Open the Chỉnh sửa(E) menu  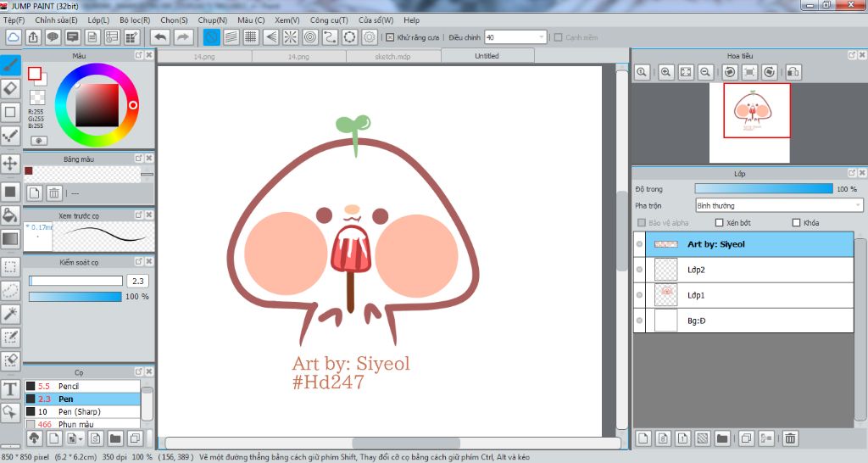point(56,20)
